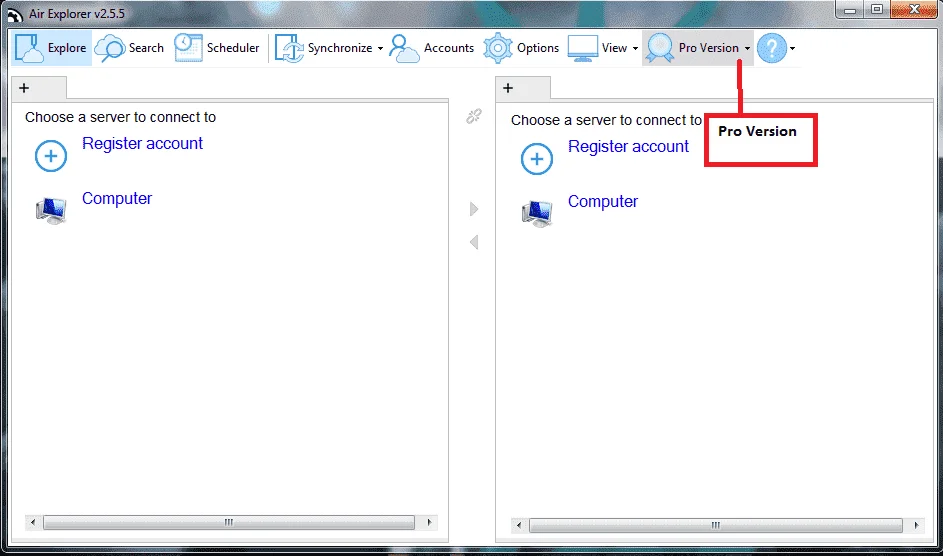Expand the Pro Version dropdown arrow

coord(748,49)
